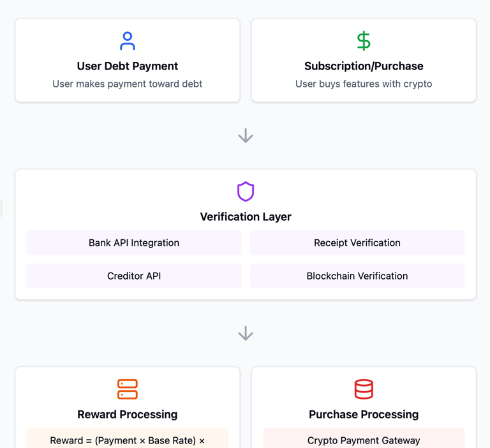The width and height of the screenshot is (490, 448).
Task: Click the Verification Layer heading
Action: pos(246,217)
